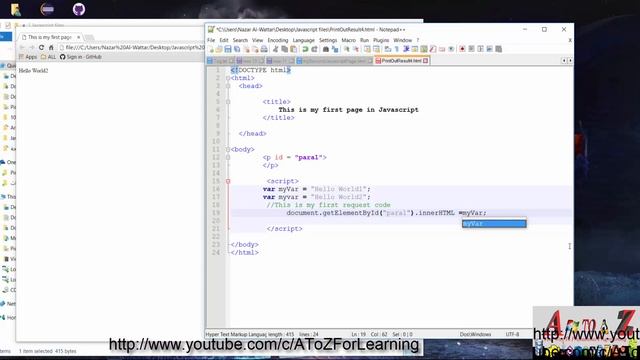Open Find using the binoculars icon
This screenshot has height=360, width=640.
pos(326,49)
